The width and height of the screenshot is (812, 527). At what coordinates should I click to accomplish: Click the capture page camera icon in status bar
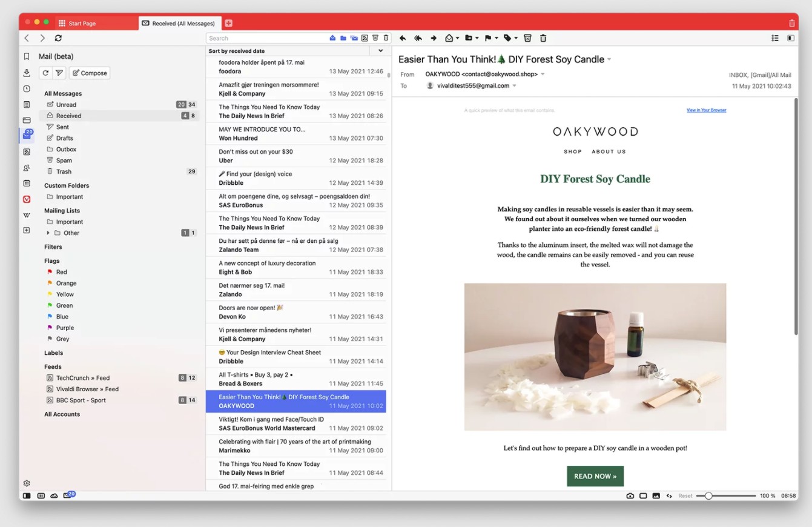pyautogui.click(x=630, y=496)
